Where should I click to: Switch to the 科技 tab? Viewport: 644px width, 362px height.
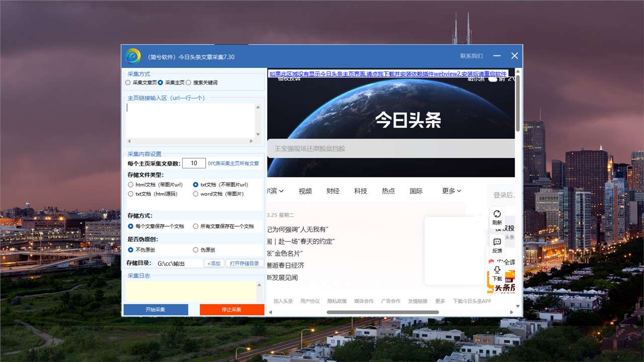click(x=360, y=191)
